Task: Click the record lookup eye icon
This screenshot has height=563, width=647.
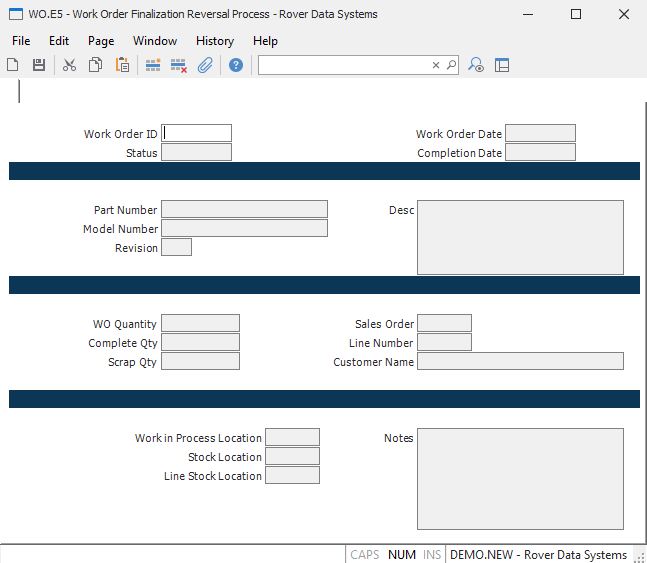Action: pyautogui.click(x=476, y=65)
